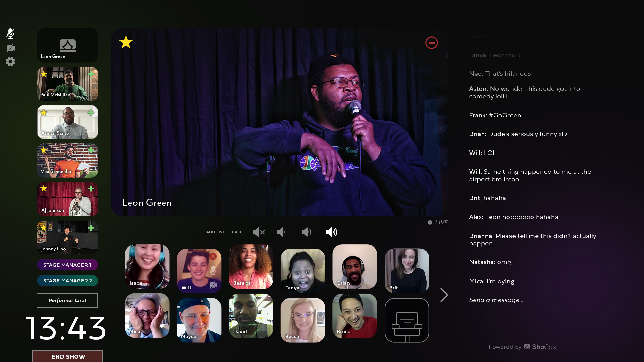The height and width of the screenshot is (362, 644).
Task: Show next page of audience members
Action: pos(444,295)
